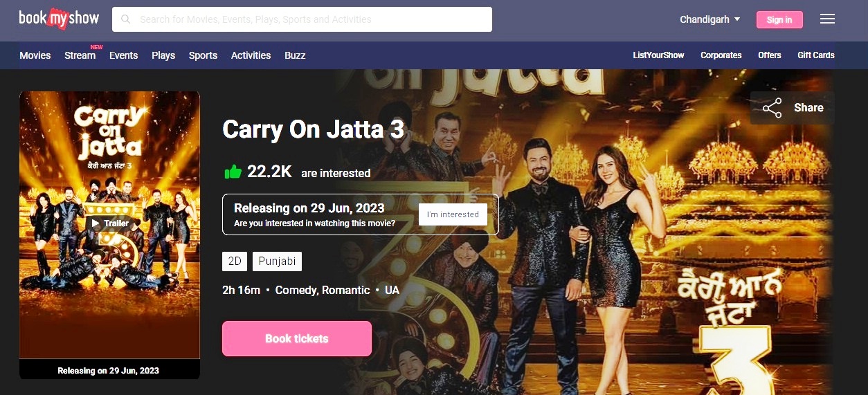Go to the Movies tab
This screenshot has height=395, width=868.
pyautogui.click(x=35, y=55)
